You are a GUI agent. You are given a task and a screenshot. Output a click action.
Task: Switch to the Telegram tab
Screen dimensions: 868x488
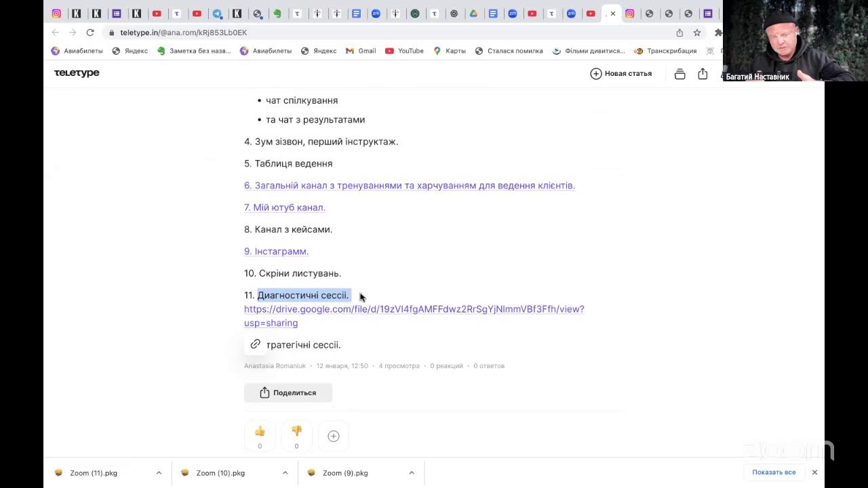click(x=217, y=14)
